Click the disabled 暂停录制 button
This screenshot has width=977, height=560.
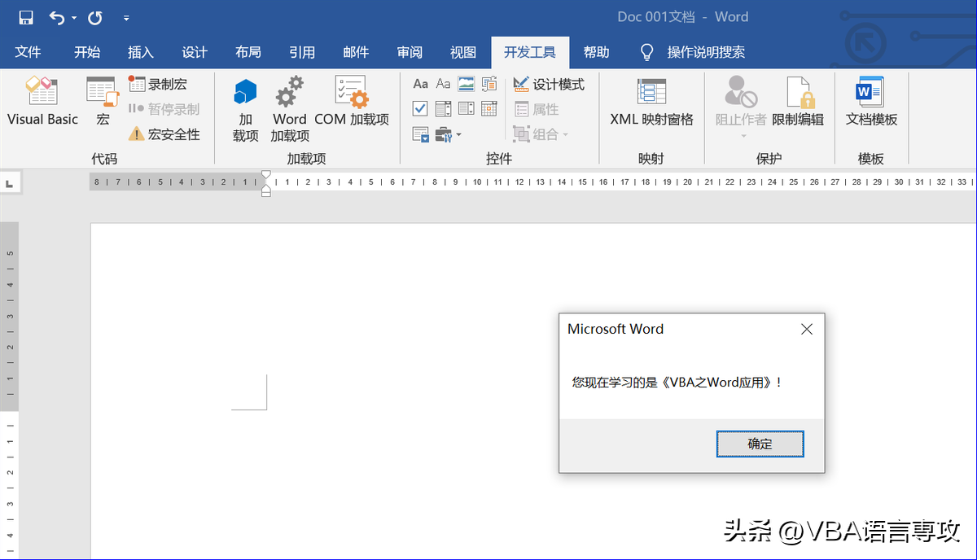click(164, 108)
